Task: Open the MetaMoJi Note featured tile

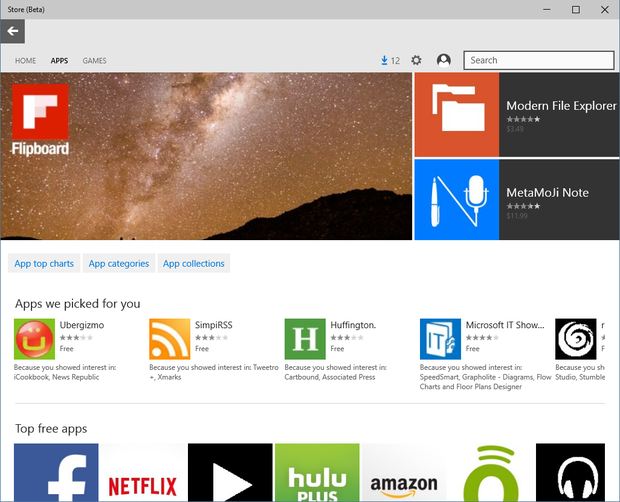Action: coord(517,200)
